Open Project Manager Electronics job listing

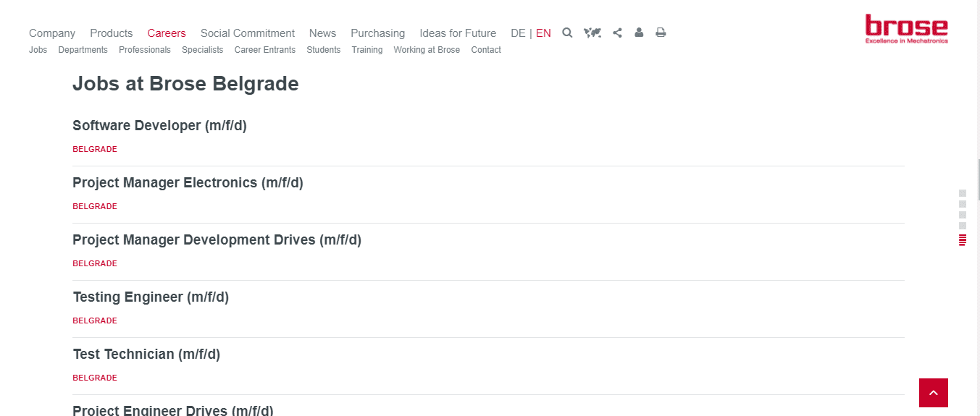(x=188, y=182)
